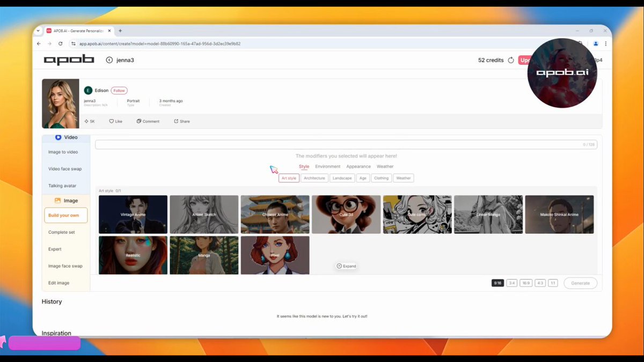Open Complete set in sidebar

pyautogui.click(x=62, y=232)
